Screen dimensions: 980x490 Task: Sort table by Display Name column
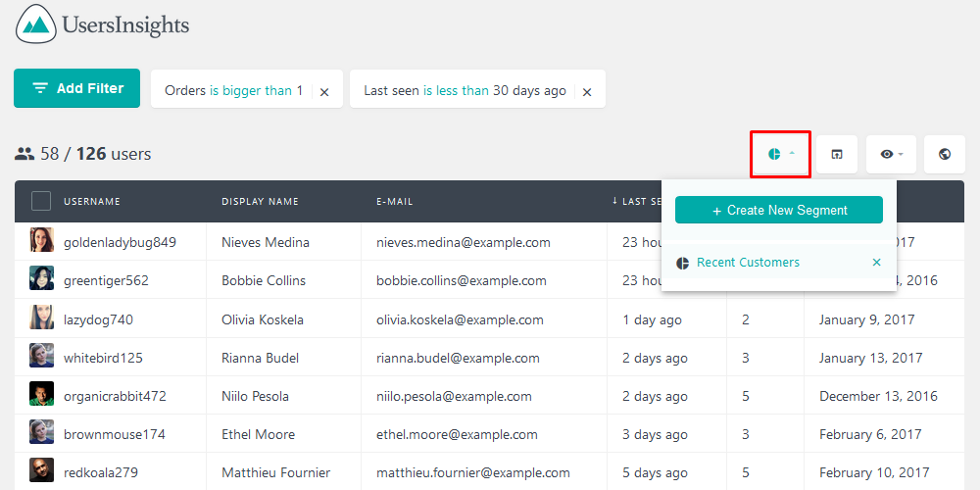(x=260, y=202)
